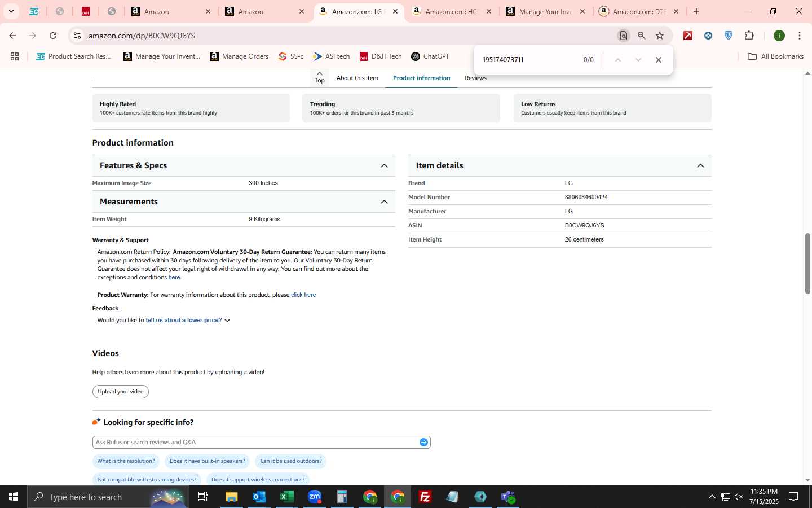
Task: Submit the Rufus question arrow button
Action: coord(423,442)
